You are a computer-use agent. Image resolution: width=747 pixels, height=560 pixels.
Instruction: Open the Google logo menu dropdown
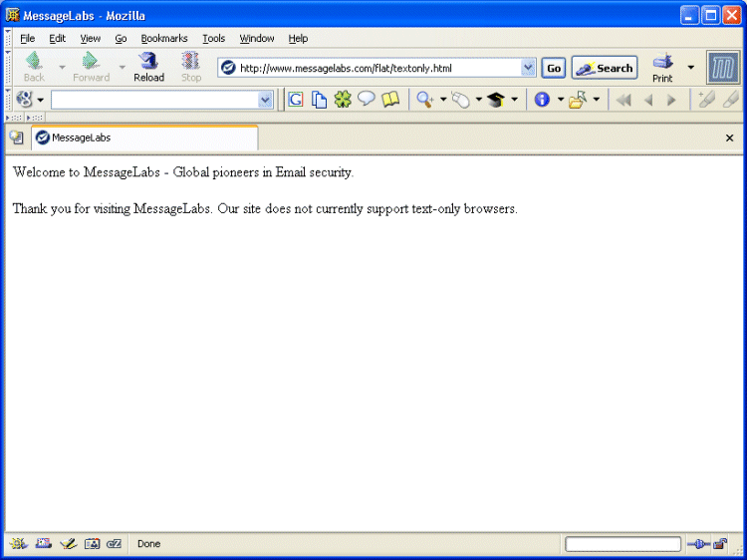41,100
